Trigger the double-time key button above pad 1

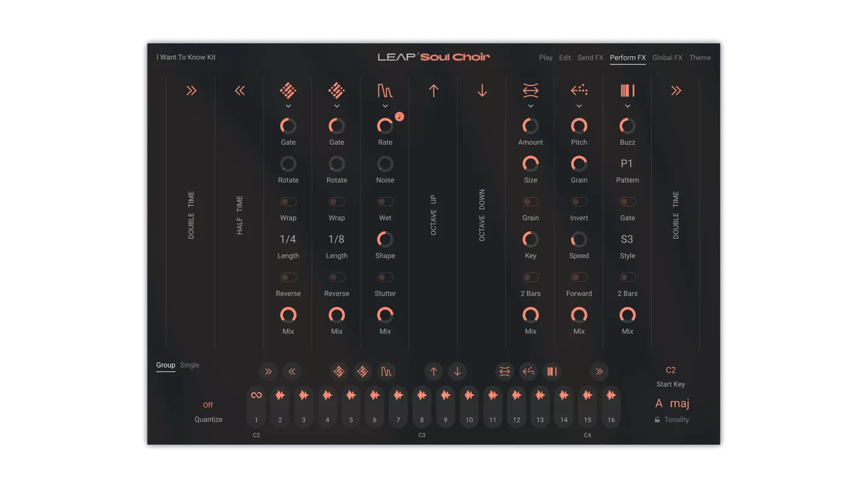[268, 372]
